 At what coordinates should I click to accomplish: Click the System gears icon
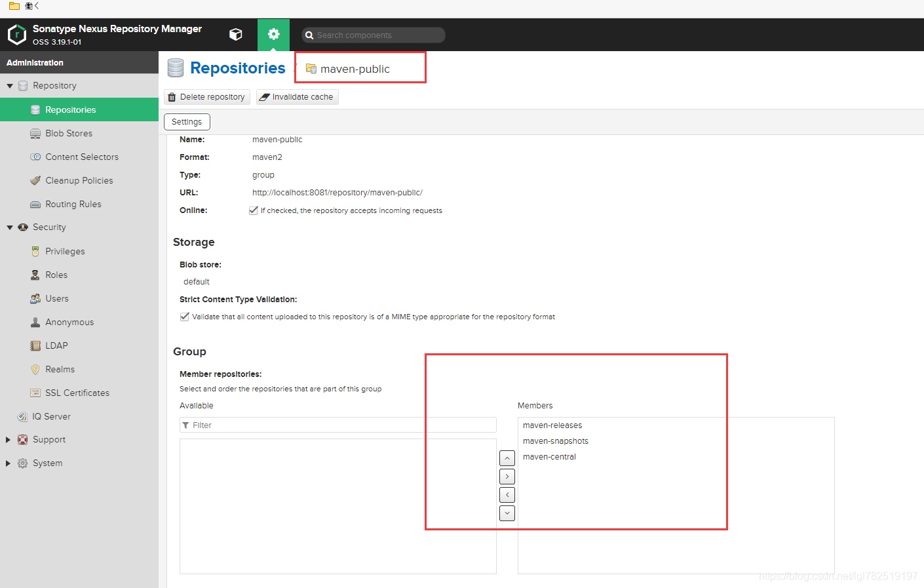click(x=23, y=463)
